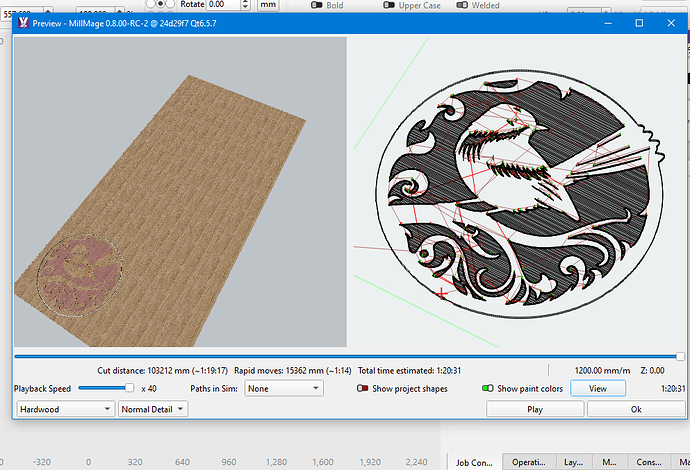
Task: Click the Rapid moves readout
Action: click(293, 371)
